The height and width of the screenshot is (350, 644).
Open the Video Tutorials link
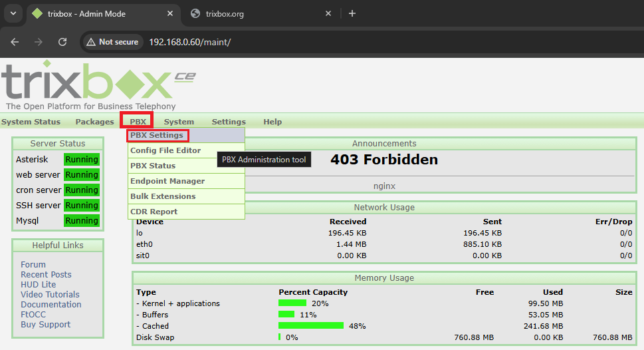[x=50, y=295]
